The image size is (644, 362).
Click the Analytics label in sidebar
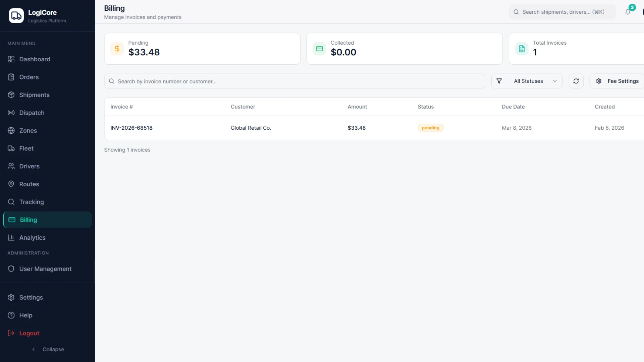pos(32,238)
